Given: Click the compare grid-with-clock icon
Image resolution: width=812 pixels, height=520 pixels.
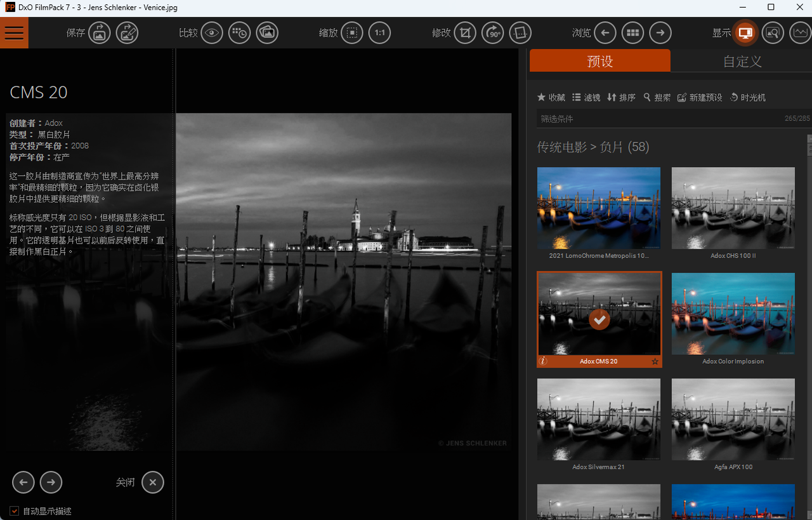Looking at the screenshot, I should click(240, 33).
